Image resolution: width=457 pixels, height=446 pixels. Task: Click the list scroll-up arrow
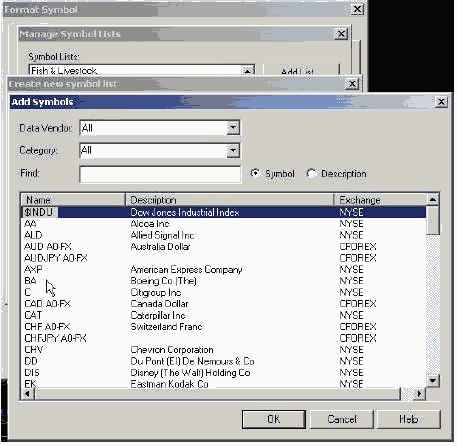pos(433,200)
